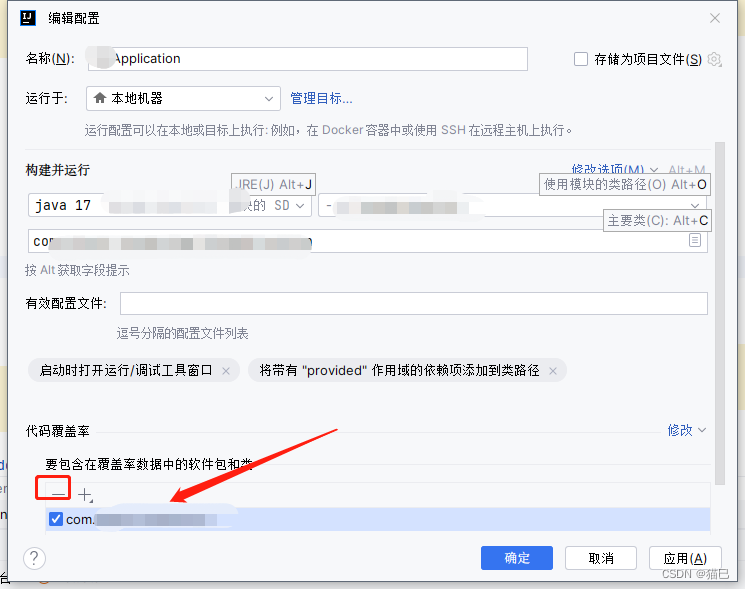The width and height of the screenshot is (745, 589).
Task: Click the main class text field
Action: tap(368, 241)
